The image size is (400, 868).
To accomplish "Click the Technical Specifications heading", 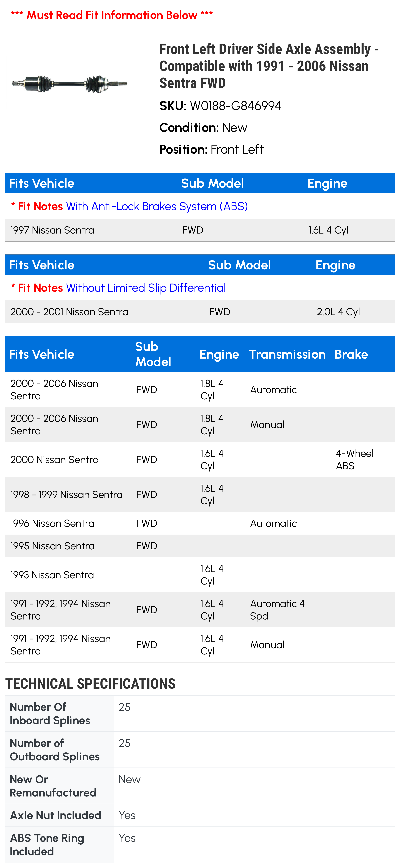I will (x=90, y=684).
